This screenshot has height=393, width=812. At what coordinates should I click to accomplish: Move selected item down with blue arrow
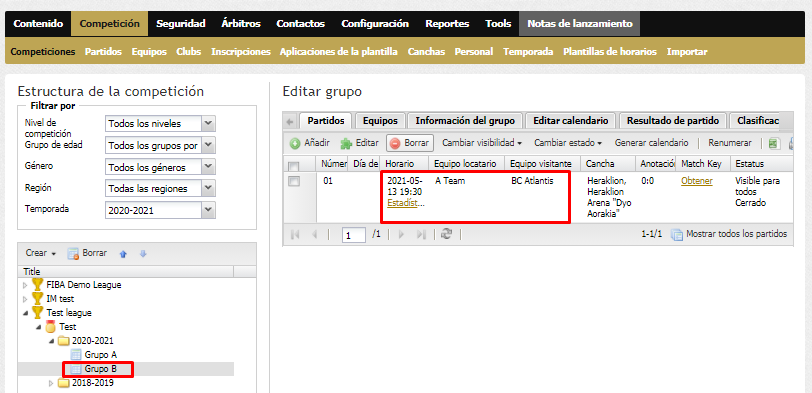pos(143,254)
